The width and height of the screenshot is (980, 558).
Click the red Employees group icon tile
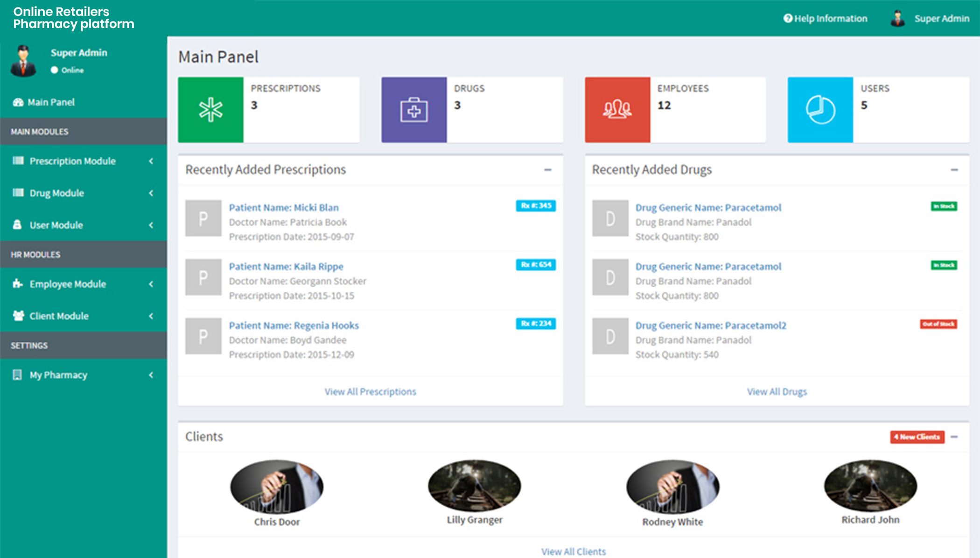pos(617,110)
